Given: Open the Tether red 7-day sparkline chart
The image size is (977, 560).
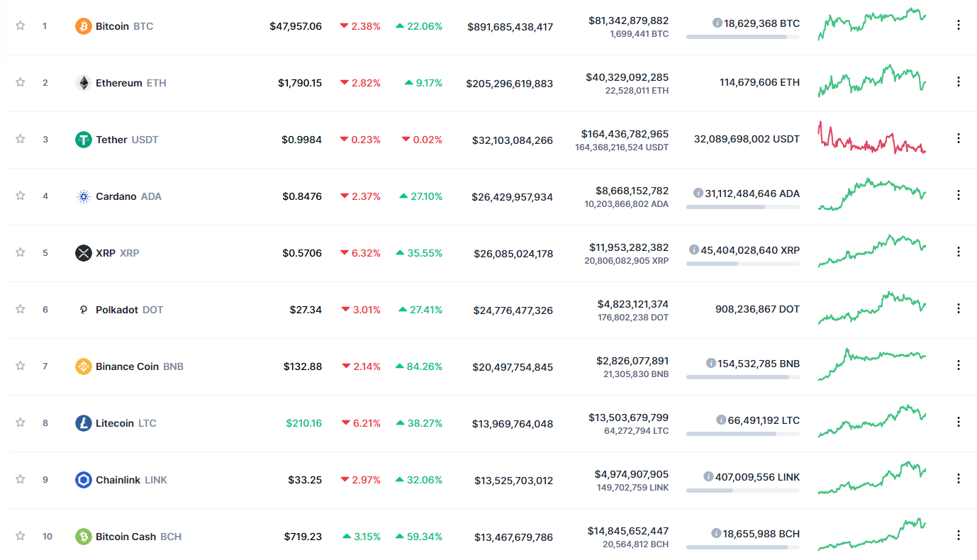Looking at the screenshot, I should point(872,138).
